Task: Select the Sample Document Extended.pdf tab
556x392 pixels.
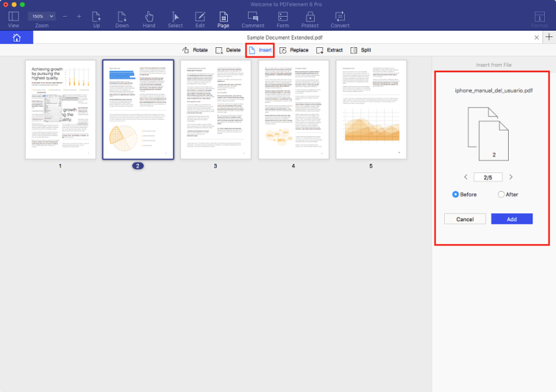Action: [284, 38]
